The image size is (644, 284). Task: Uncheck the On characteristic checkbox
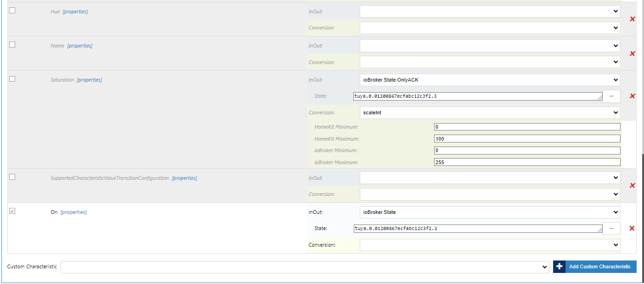pyautogui.click(x=12, y=211)
